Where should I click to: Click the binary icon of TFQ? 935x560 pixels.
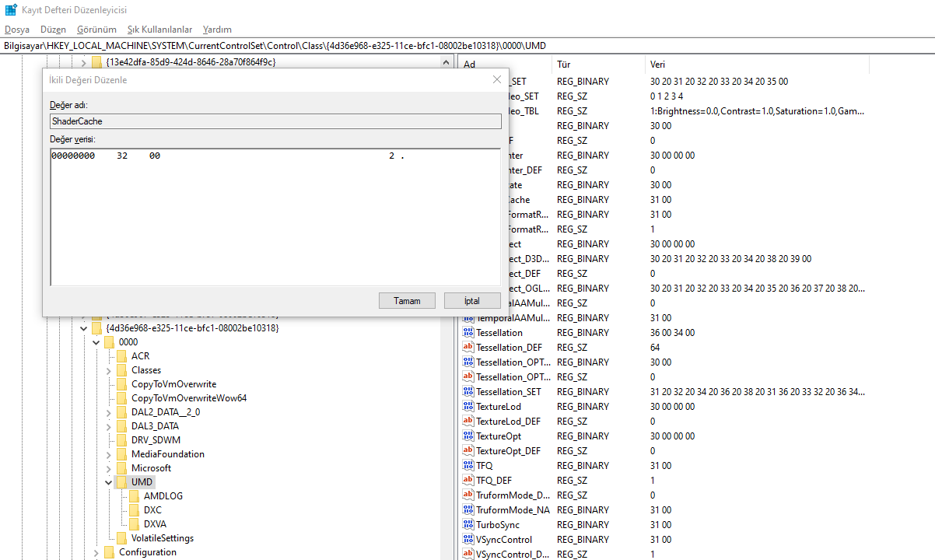click(x=468, y=465)
